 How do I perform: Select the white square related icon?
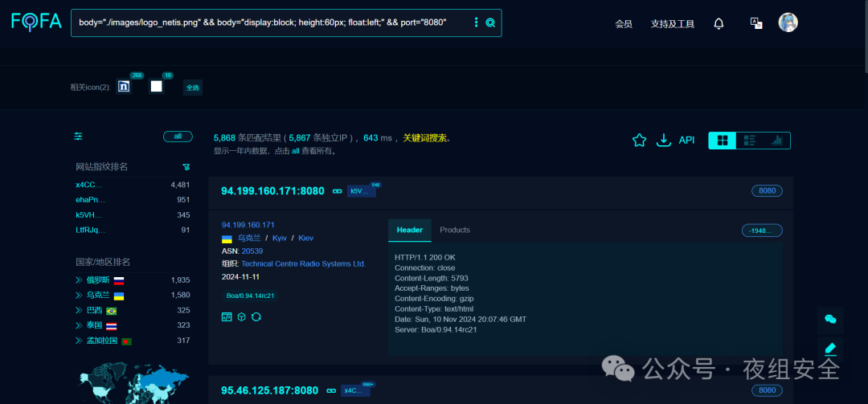[x=157, y=86]
